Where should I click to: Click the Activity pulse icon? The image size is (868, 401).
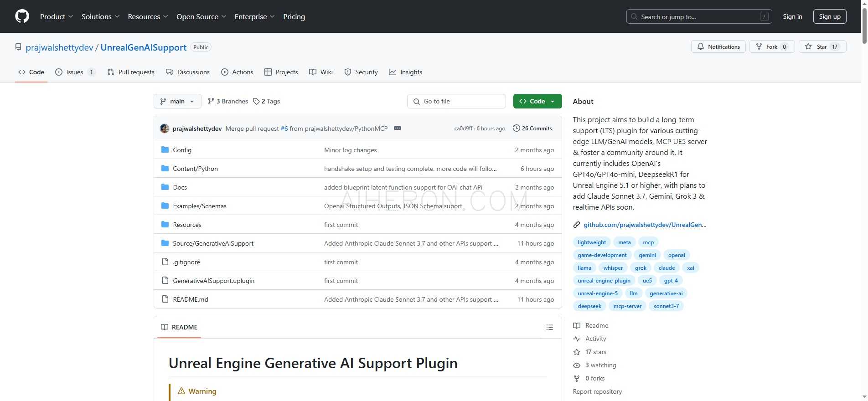click(x=577, y=339)
